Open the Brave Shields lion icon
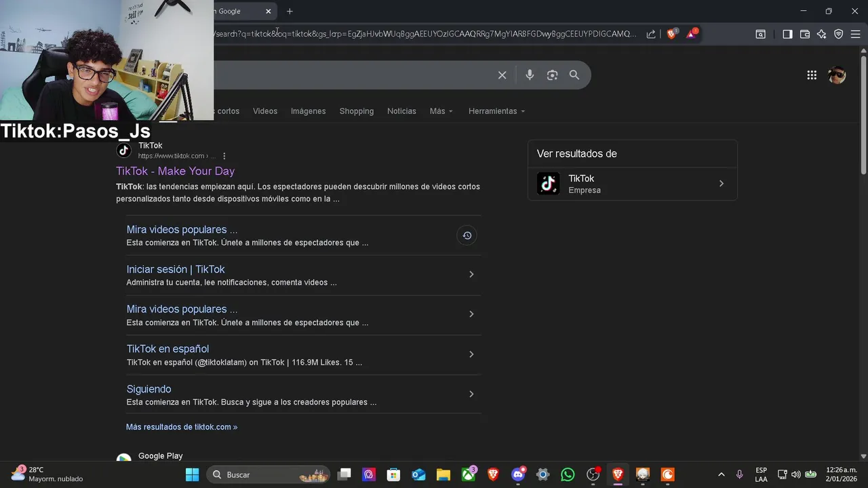This screenshot has width=868, height=488. coord(672,34)
